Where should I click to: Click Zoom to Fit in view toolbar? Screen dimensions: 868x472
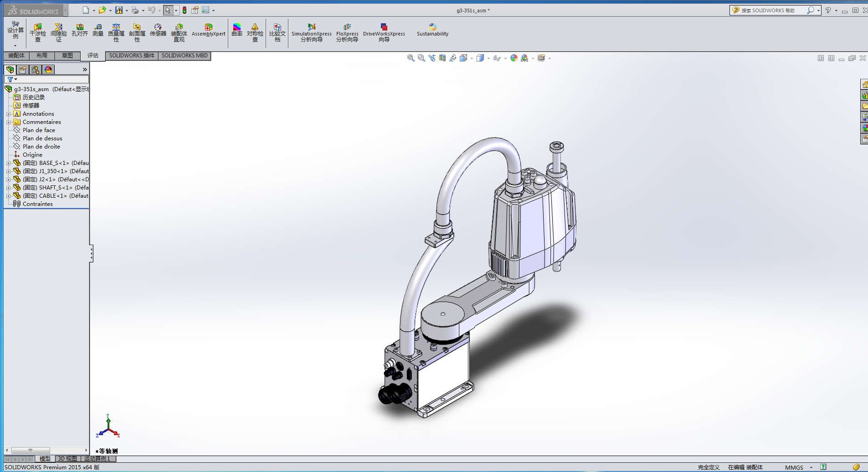(x=411, y=58)
